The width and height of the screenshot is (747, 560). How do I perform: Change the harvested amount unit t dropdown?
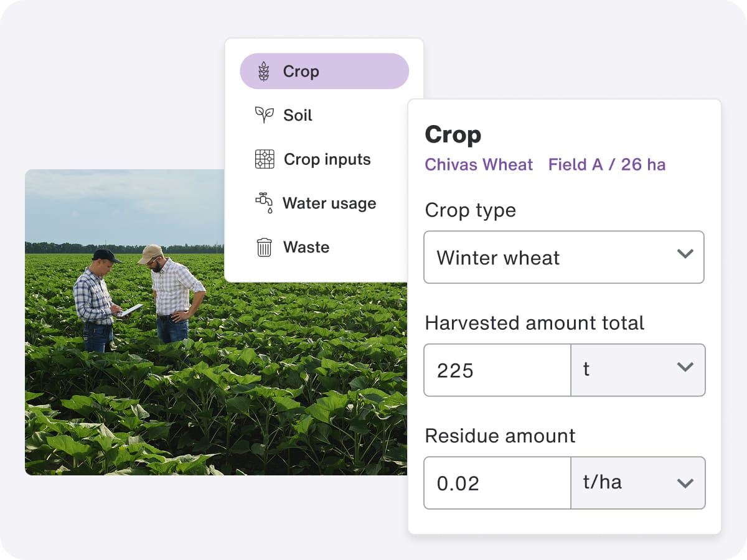click(x=638, y=370)
